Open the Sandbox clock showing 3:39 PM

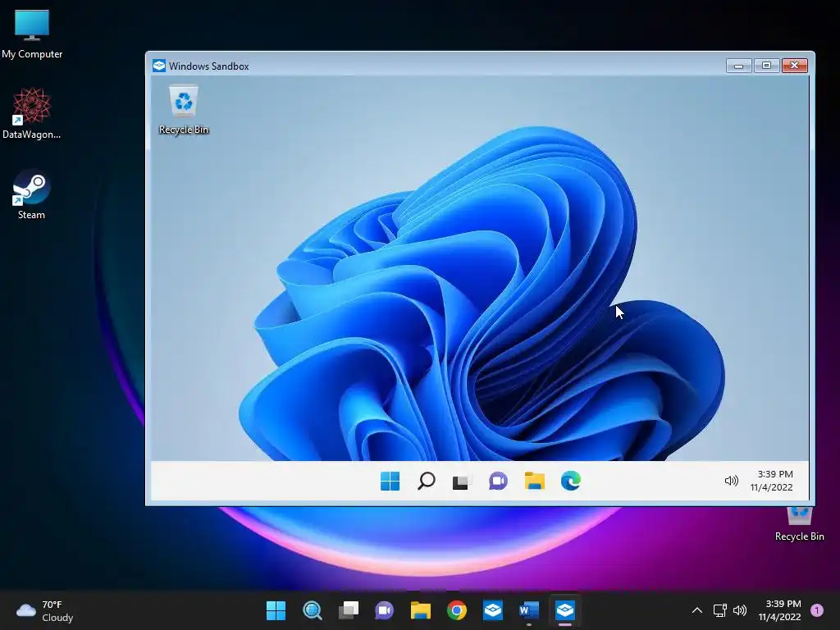click(x=771, y=481)
